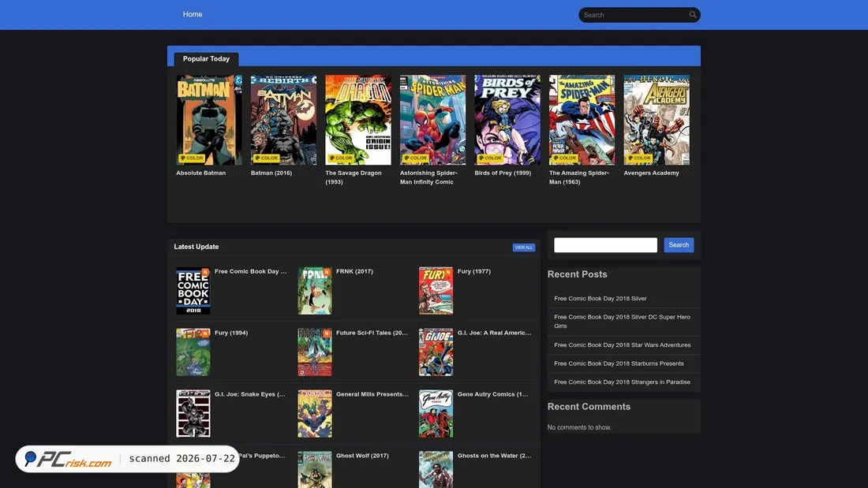Screen dimensions: 868x488
Task: Open Batman (2016) cover thumbnail
Action: click(x=283, y=120)
